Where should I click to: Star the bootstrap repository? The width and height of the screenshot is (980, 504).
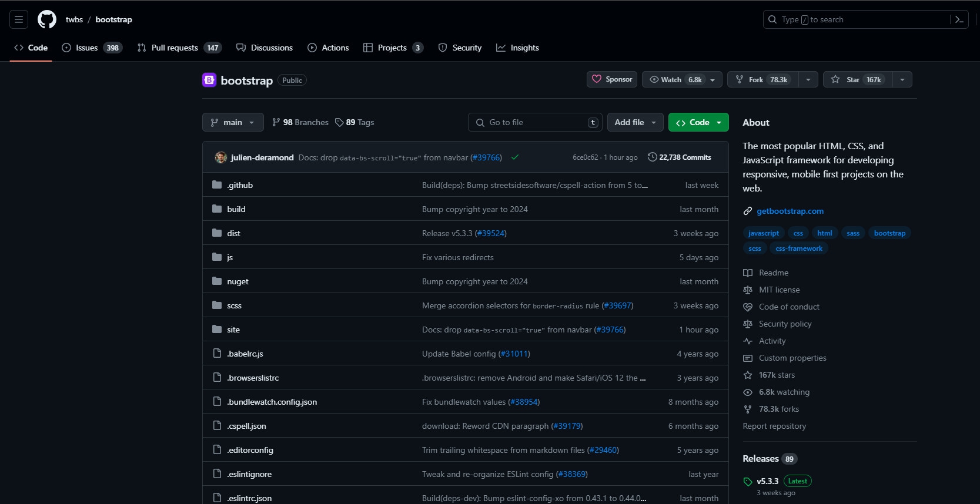click(858, 79)
